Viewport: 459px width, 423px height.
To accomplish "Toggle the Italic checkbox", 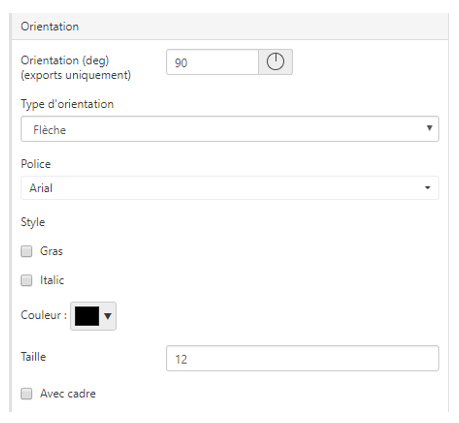I will pyautogui.click(x=26, y=280).
